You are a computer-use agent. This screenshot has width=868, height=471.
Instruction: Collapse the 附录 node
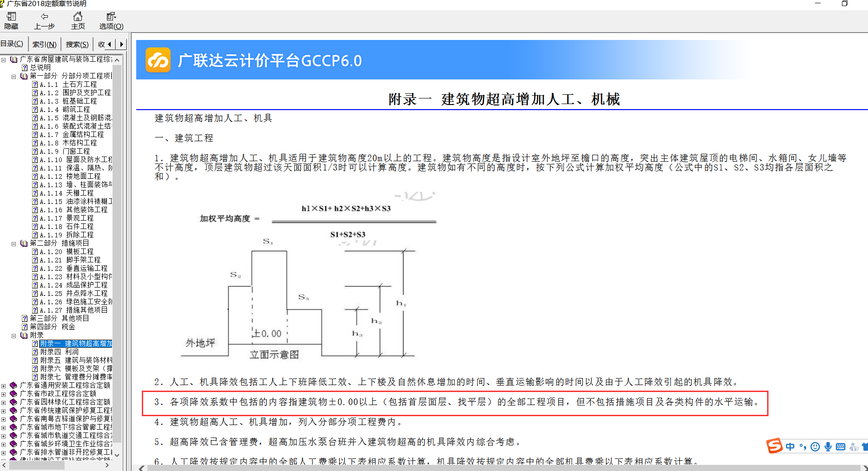point(13,335)
